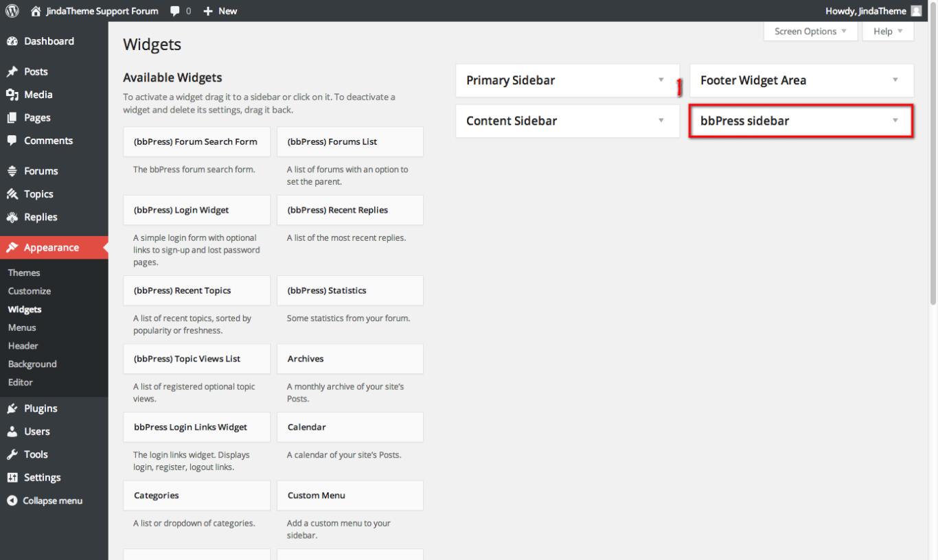Click the Media icon in sidebar

coord(12,95)
